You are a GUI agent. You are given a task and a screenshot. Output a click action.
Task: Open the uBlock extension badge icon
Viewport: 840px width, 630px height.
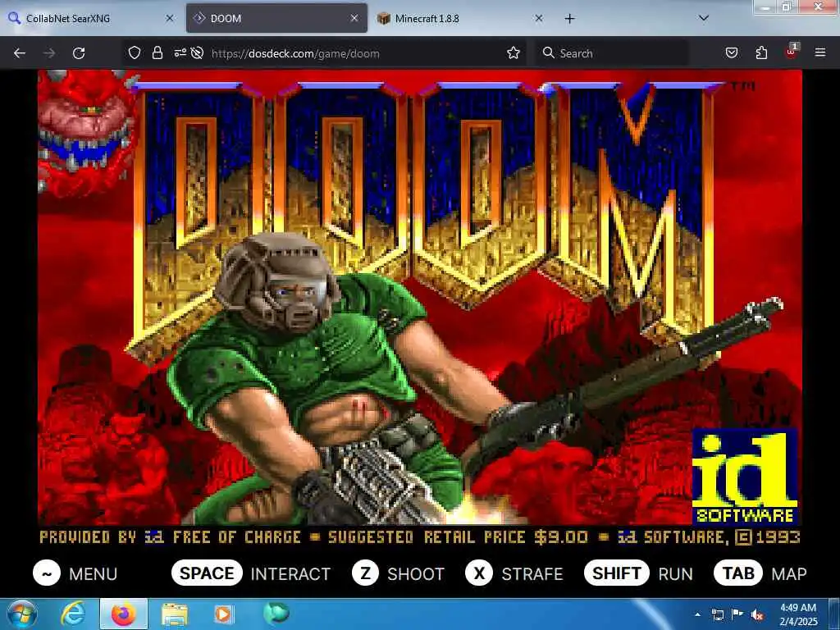(792, 52)
